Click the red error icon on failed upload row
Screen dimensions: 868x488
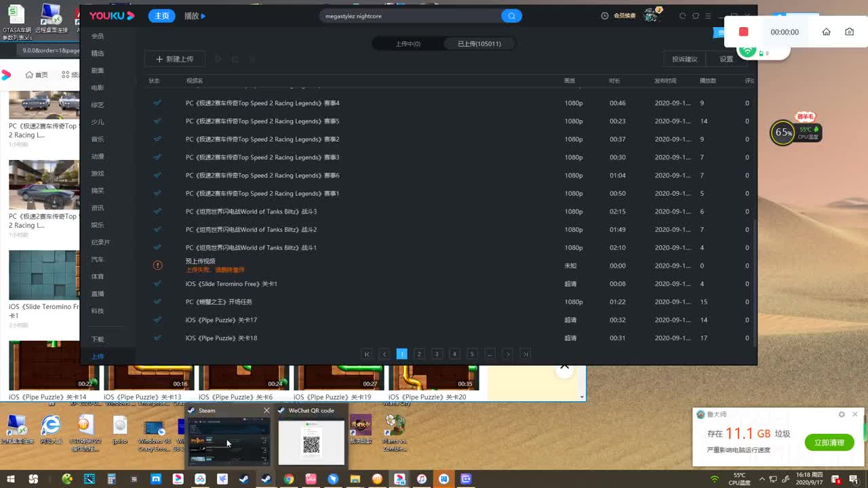click(158, 265)
